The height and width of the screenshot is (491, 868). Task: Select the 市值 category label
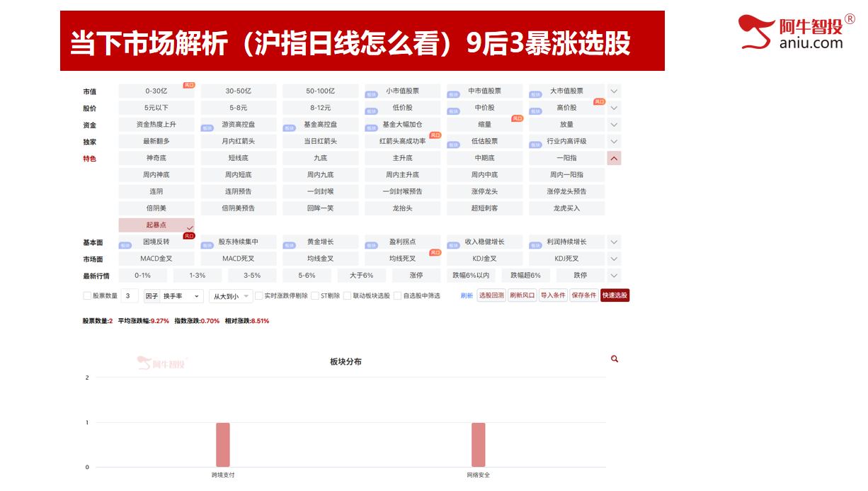(x=89, y=91)
